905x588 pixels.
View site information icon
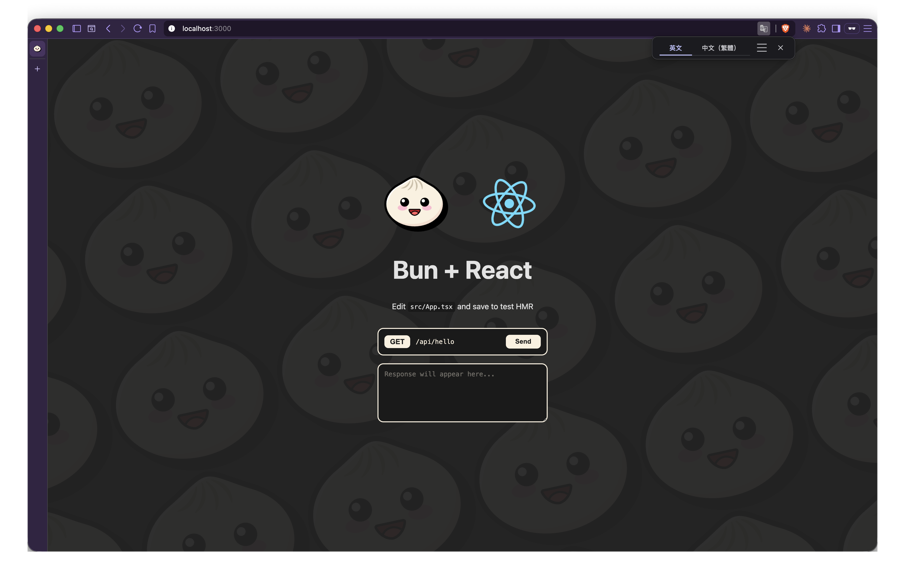[x=171, y=29]
